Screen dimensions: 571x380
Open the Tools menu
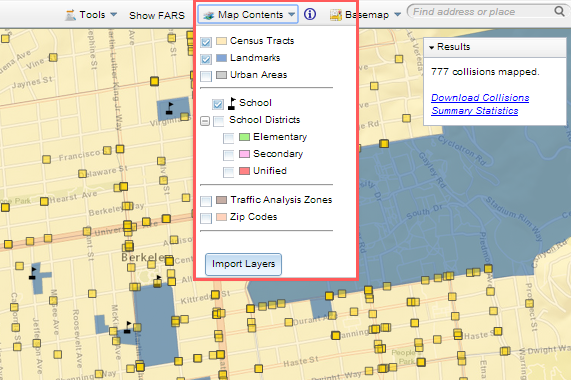pos(91,15)
